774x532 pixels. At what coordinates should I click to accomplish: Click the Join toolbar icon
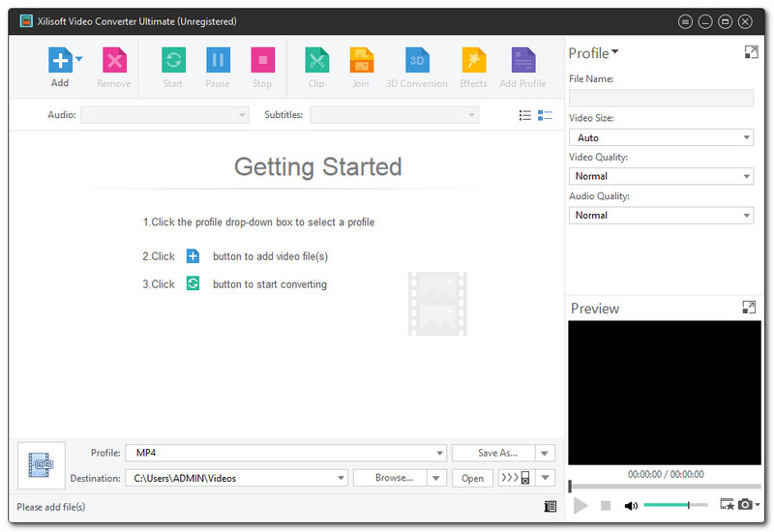(361, 61)
